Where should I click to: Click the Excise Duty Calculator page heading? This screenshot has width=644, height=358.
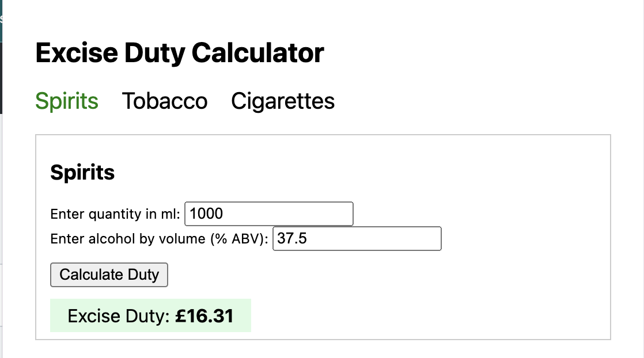[180, 54]
